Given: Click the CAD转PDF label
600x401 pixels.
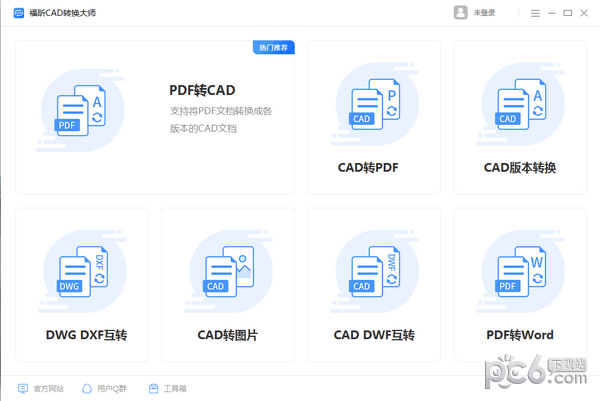Looking at the screenshot, I should pos(368,168).
